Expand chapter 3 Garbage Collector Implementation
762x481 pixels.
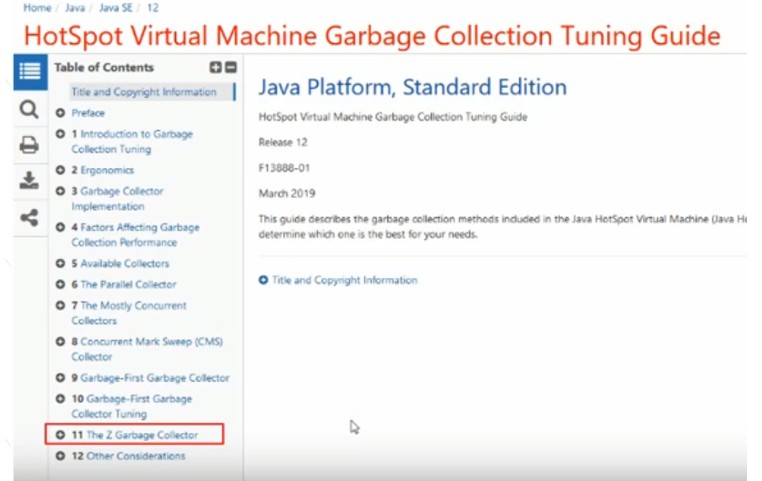[x=60, y=191]
